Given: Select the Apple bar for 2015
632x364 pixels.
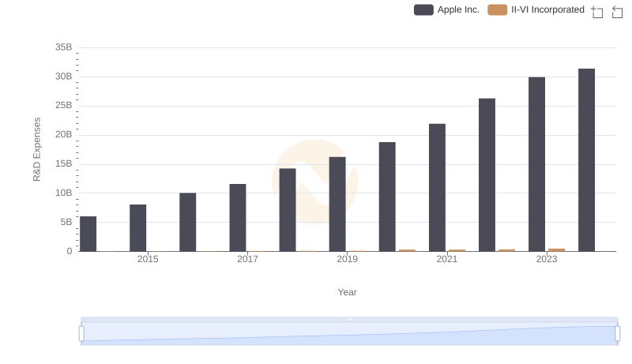Looking at the screenshot, I should click(x=137, y=228).
